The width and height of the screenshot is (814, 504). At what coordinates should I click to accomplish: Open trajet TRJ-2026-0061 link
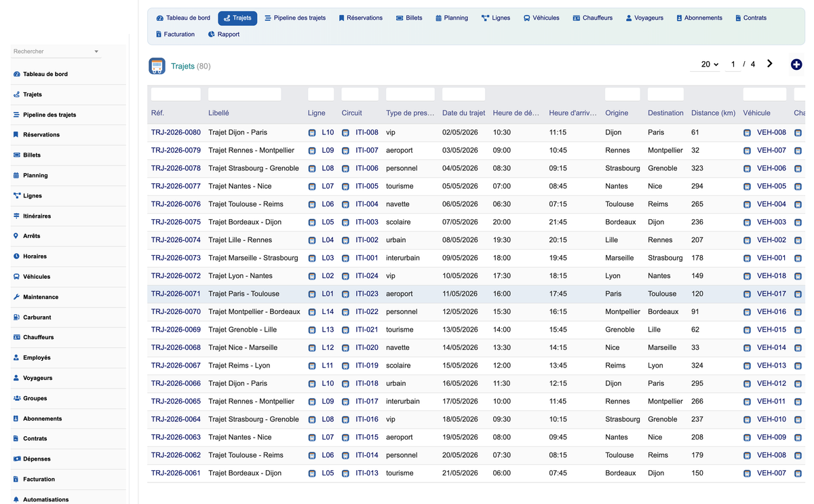pos(176,473)
